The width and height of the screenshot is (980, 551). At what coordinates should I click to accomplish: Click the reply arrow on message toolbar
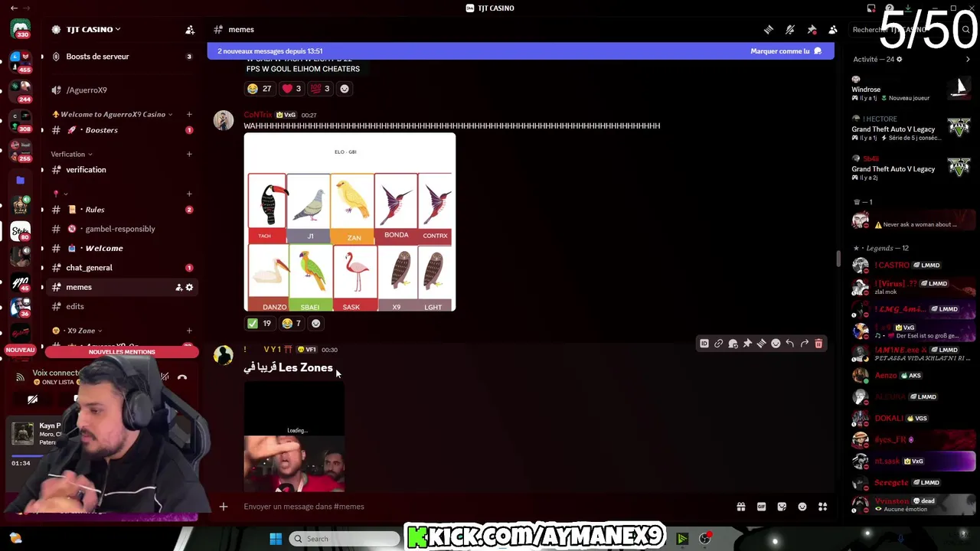pos(790,344)
